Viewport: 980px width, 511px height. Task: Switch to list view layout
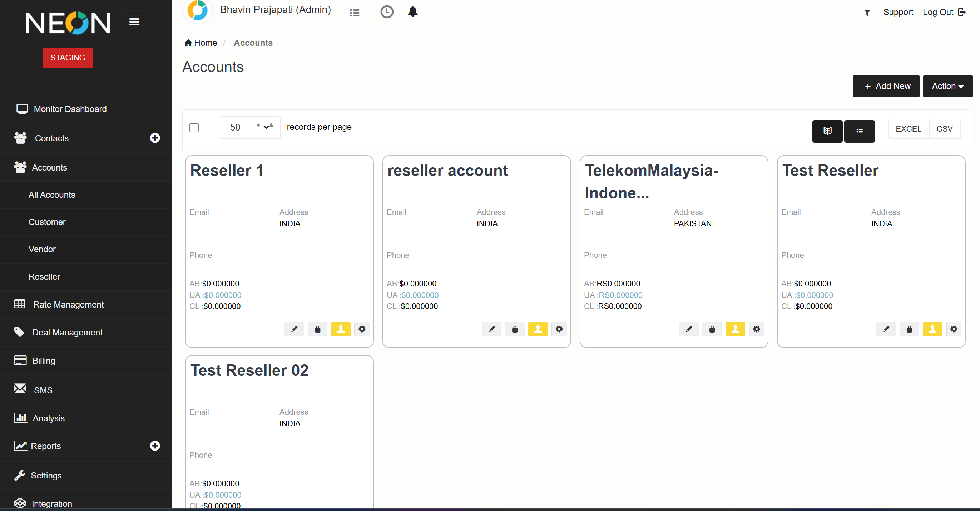[859, 131]
